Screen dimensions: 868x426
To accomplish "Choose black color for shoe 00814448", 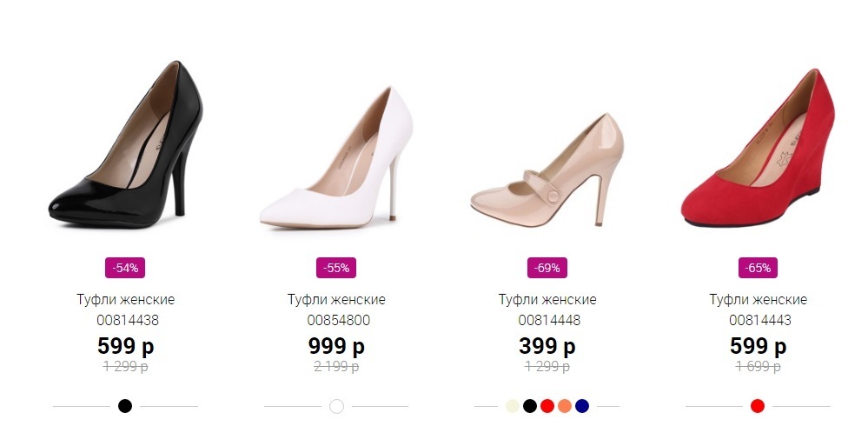I will coord(529,406).
